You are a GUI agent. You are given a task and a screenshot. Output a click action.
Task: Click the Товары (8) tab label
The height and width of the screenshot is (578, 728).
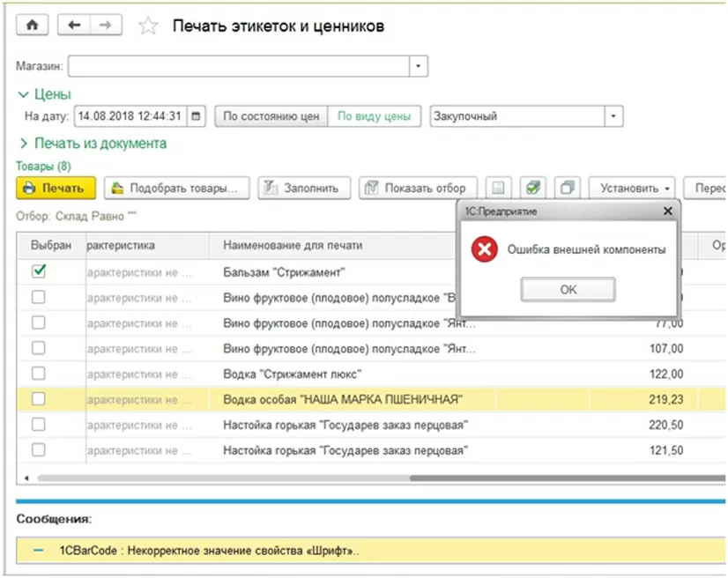tap(44, 167)
